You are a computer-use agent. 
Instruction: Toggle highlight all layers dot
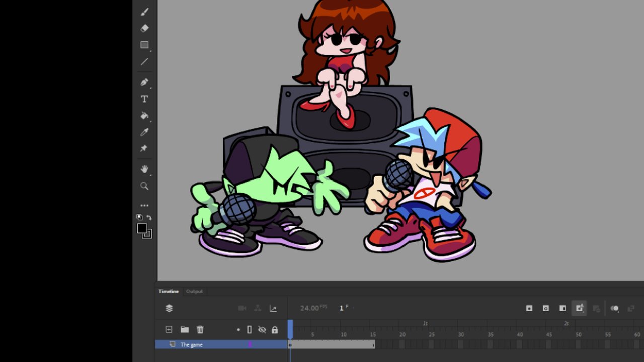click(238, 330)
